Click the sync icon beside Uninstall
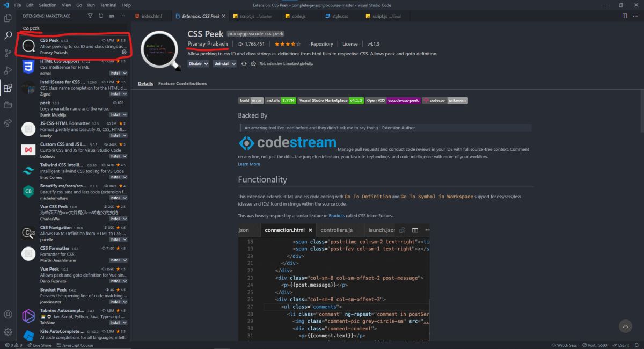 [x=244, y=63]
